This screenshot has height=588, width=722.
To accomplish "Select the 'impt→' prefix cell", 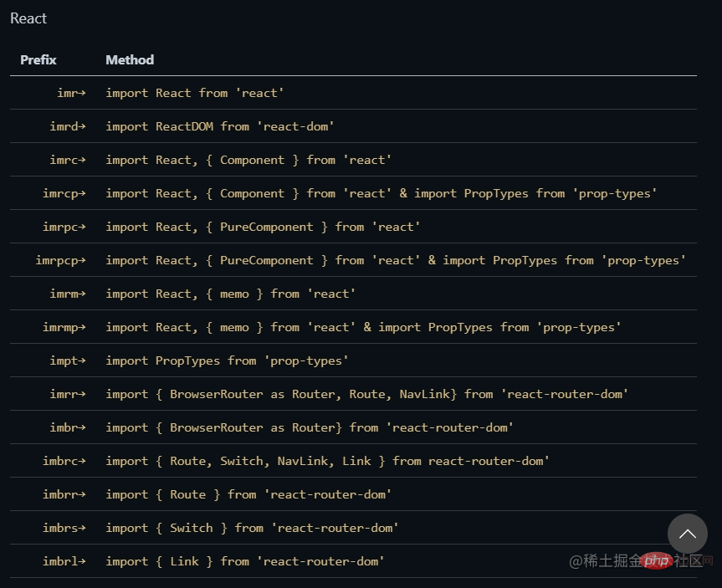I will pyautogui.click(x=68, y=361).
